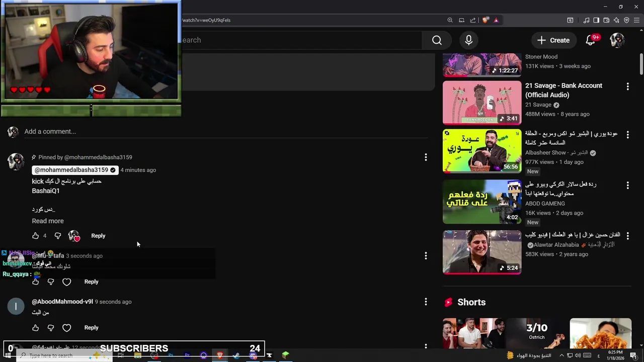Screen dimensions: 644x362
Task: Open the Brave Wallet icon
Action: pos(606,20)
